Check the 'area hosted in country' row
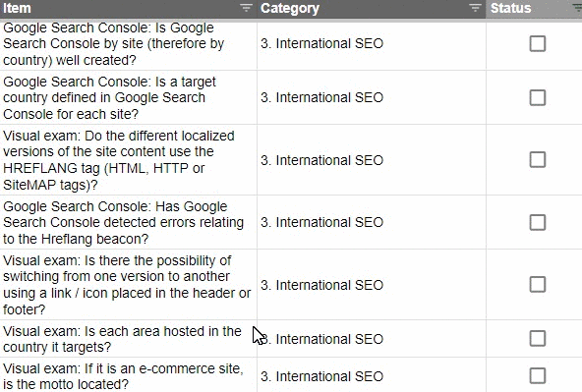 tap(537, 339)
